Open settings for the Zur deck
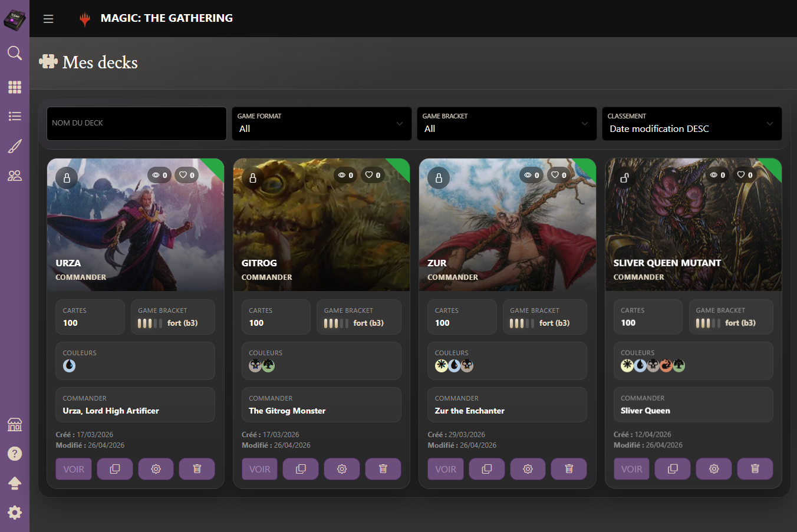The width and height of the screenshot is (797, 532). point(528,469)
